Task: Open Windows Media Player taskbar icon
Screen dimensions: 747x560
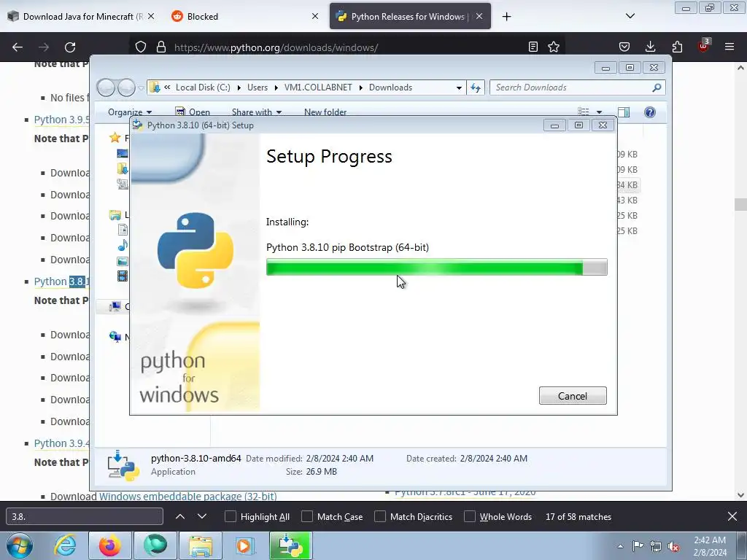Action: [244, 545]
